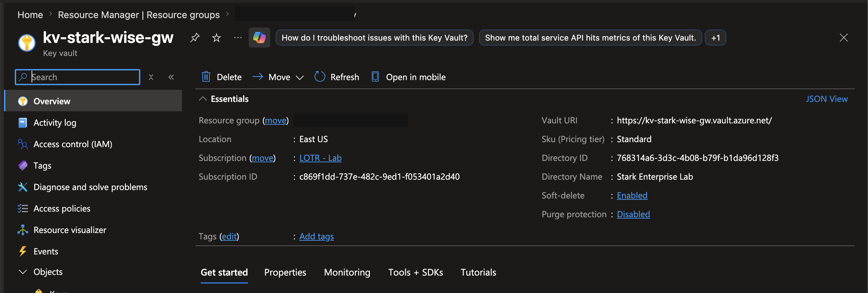Click the Soft-delete Enabled link
Viewport: 868px width, 293px height.
click(x=632, y=196)
